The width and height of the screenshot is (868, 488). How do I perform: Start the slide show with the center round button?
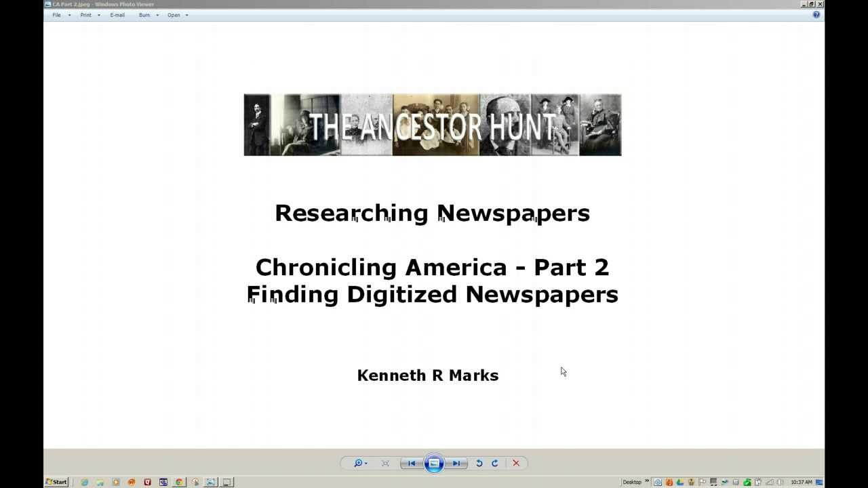(x=434, y=463)
